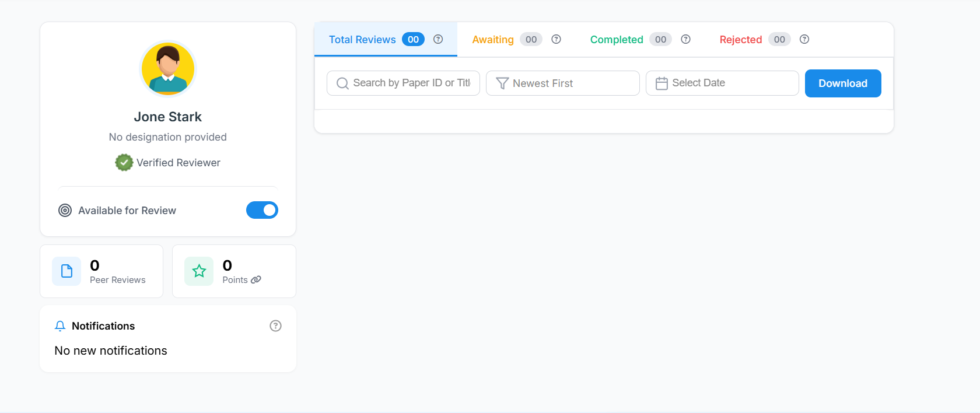This screenshot has height=413, width=980.
Task: Open the link icon next to Points
Action: 256,280
